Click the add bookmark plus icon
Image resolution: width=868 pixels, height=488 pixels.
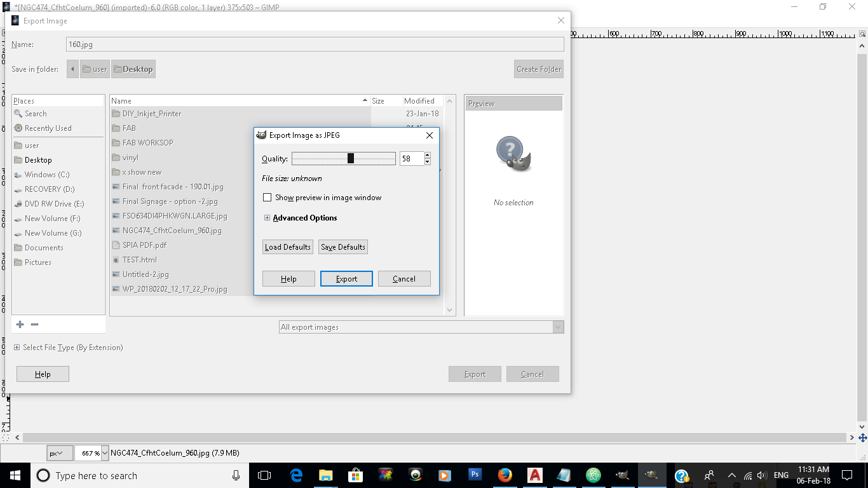coord(20,324)
